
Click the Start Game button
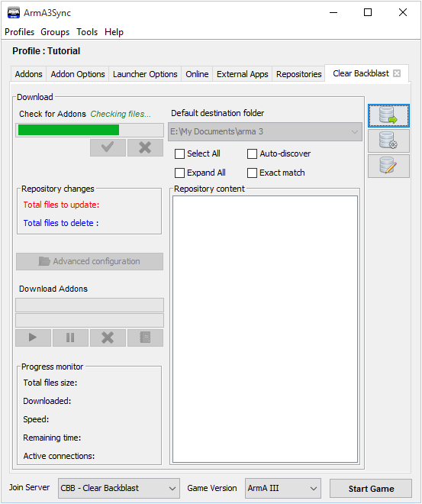click(371, 489)
